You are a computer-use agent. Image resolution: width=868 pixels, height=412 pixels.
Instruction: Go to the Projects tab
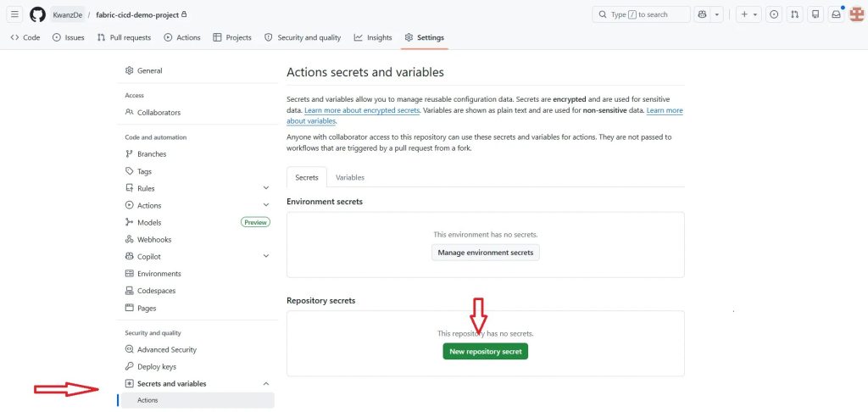[232, 37]
